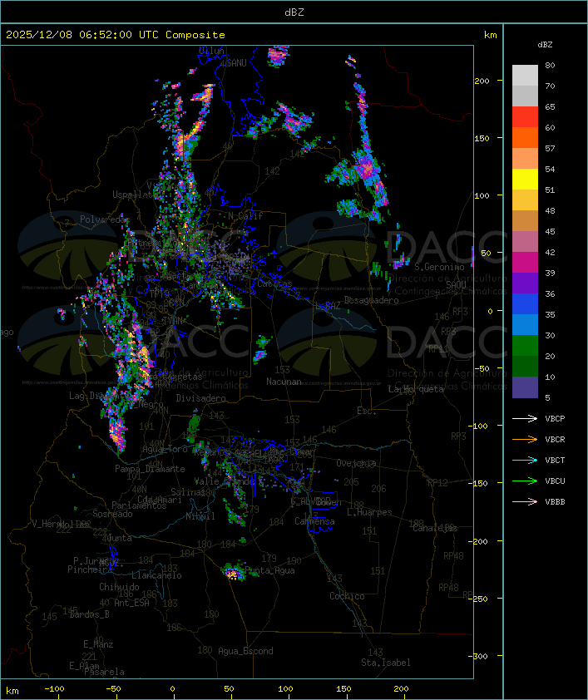Click the Catitas map label

274,283
